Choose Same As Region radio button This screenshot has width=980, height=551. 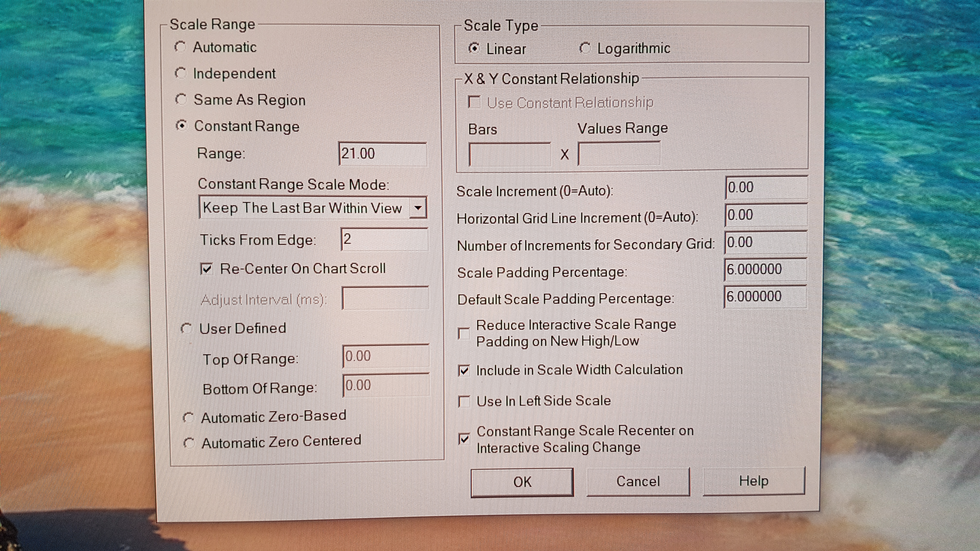point(181,100)
